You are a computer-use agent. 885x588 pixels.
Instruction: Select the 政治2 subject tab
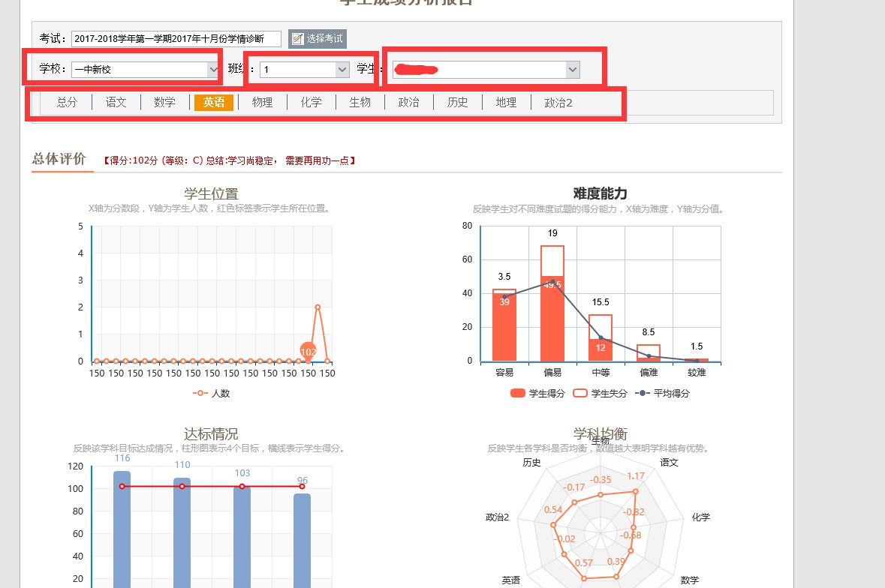558,103
